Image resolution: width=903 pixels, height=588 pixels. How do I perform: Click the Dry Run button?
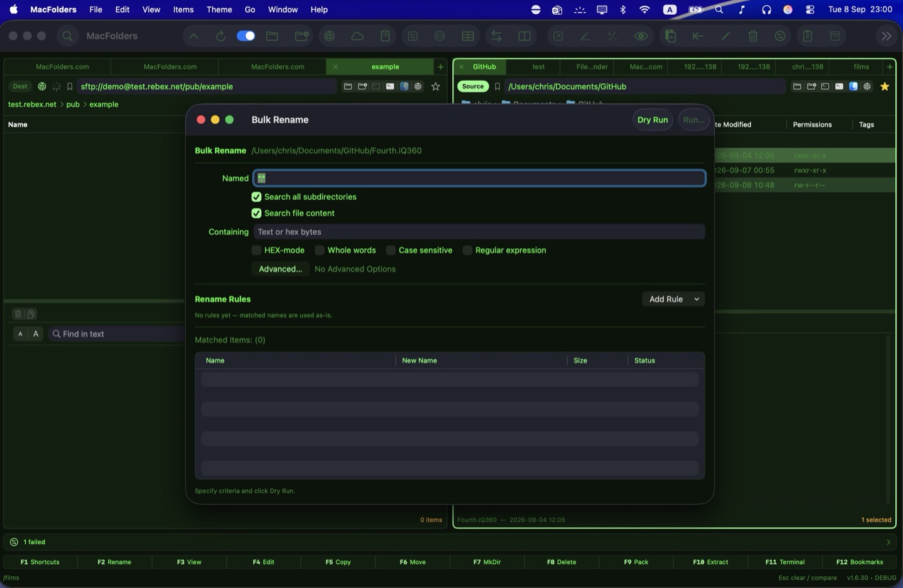tap(652, 120)
